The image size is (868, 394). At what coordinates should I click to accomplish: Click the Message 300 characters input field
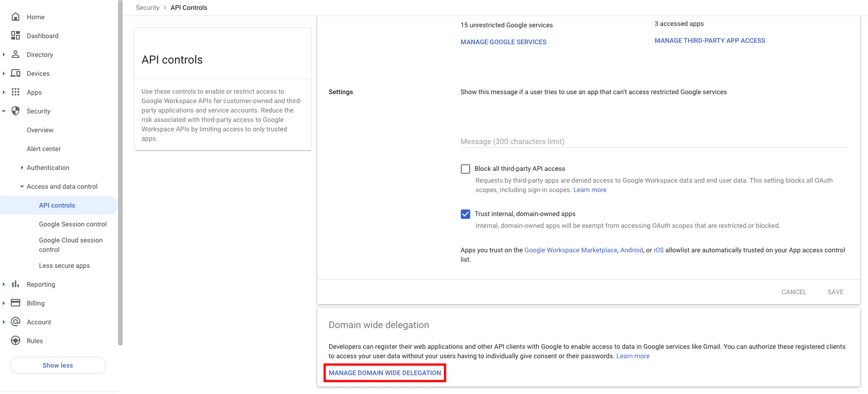click(x=655, y=141)
